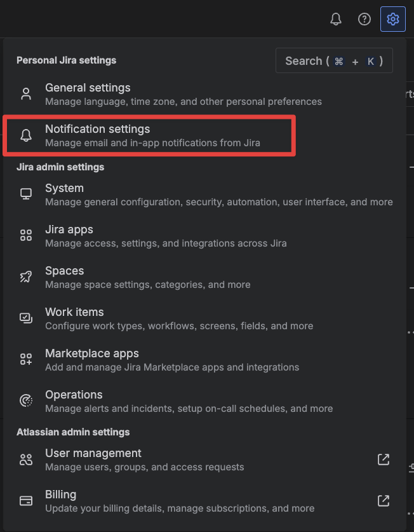Click the grid icon beside Jira apps
The height and width of the screenshot is (532, 414).
point(26,236)
